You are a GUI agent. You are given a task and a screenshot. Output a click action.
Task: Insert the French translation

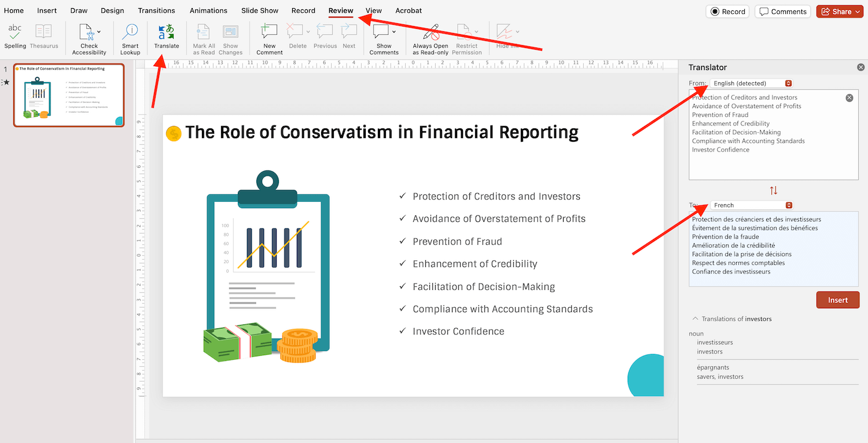(x=838, y=300)
